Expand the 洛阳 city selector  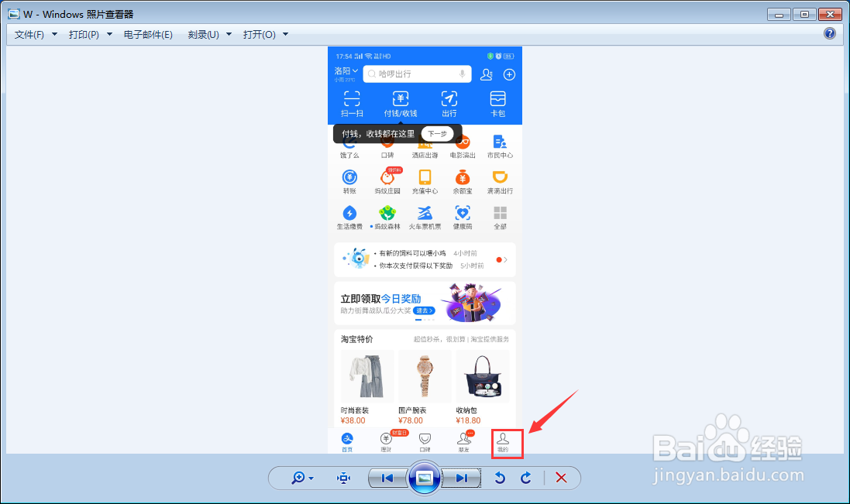[x=346, y=71]
